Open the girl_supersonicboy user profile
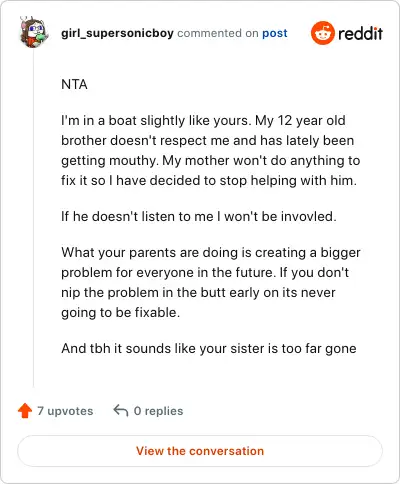This screenshot has width=400, height=484. (x=117, y=33)
